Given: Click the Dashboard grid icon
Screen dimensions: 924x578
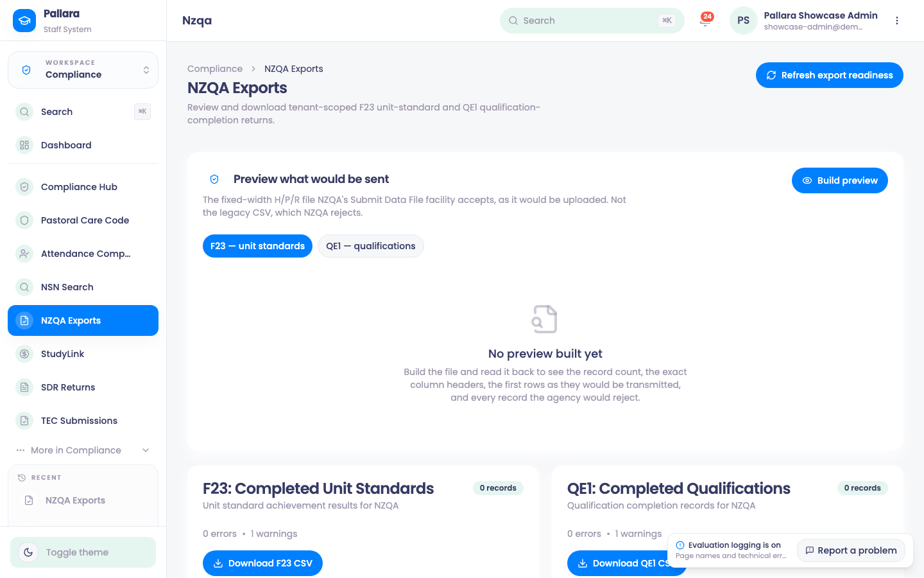Looking at the screenshot, I should point(24,145).
